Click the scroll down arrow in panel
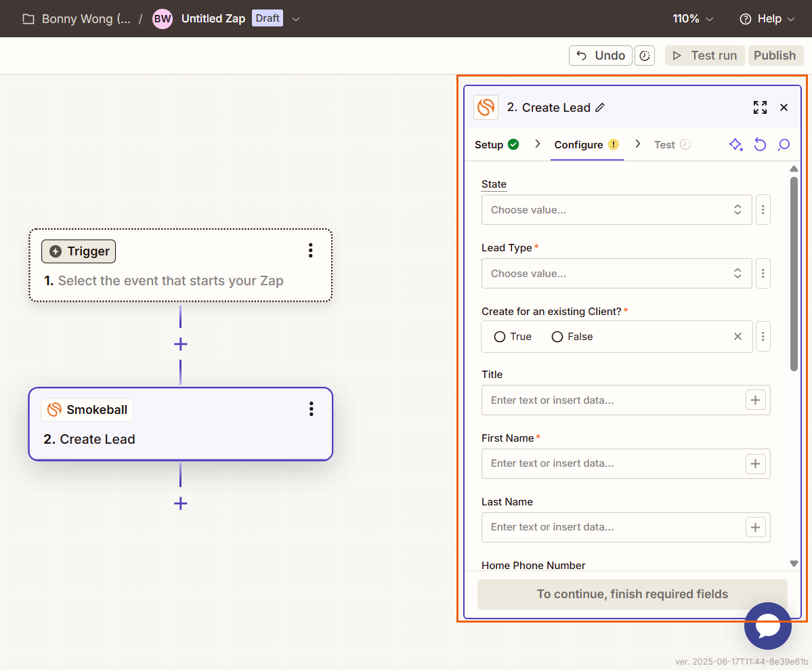The image size is (812, 670). point(793,563)
